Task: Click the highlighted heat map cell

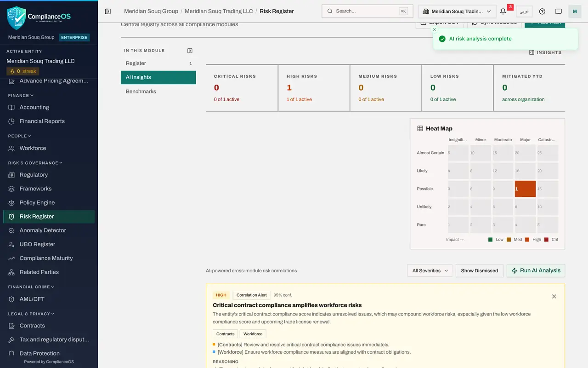Action: click(x=525, y=189)
